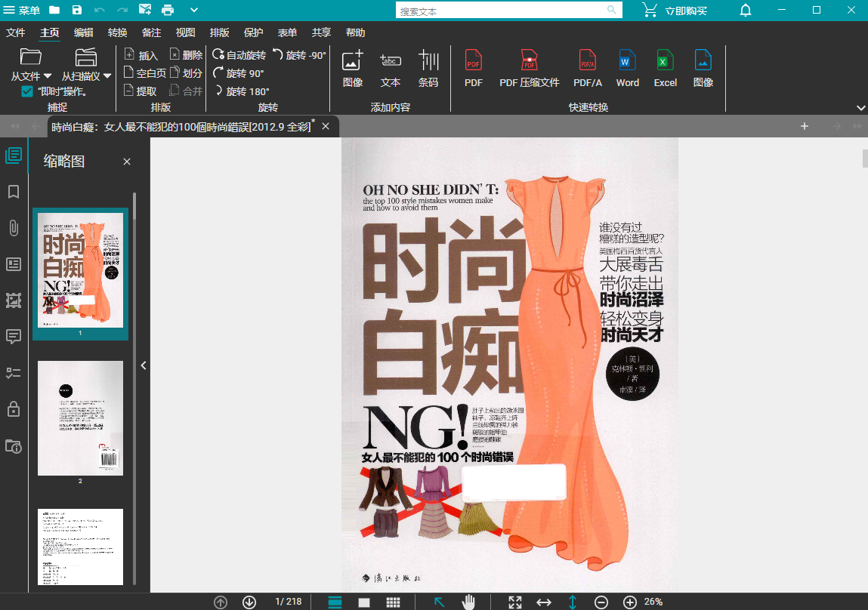Viewport: 868px width, 610px height.
Task: Collapse the thumbnail panel with arrow
Action: pos(144,365)
